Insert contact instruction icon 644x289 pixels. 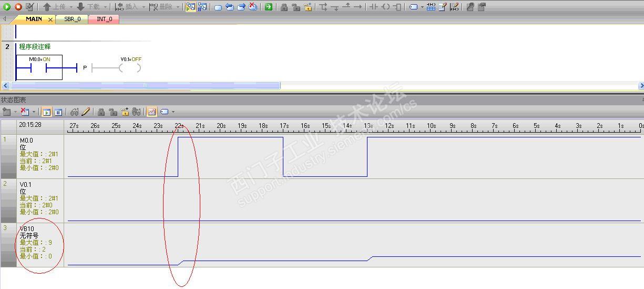coord(373,7)
